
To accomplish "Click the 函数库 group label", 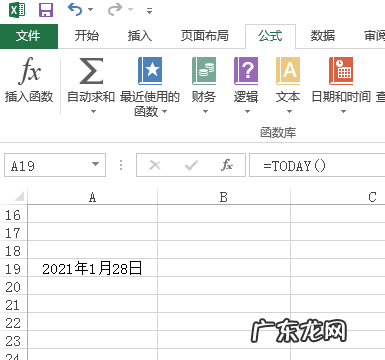I will click(278, 132).
